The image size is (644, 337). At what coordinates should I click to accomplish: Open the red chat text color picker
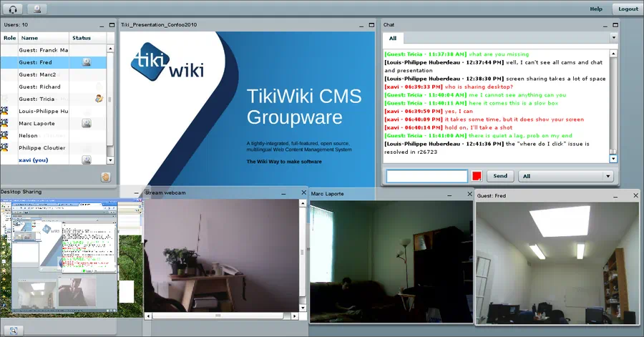click(477, 176)
